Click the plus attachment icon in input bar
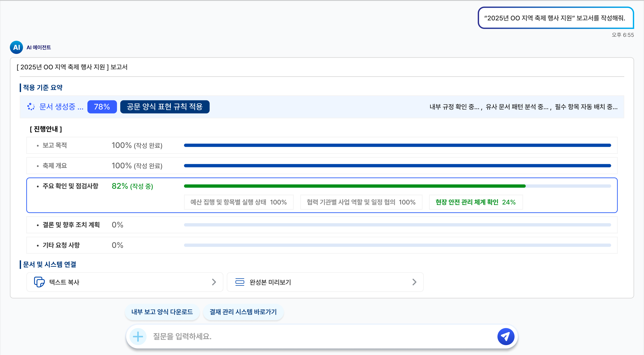The width and height of the screenshot is (644, 355). 138,337
